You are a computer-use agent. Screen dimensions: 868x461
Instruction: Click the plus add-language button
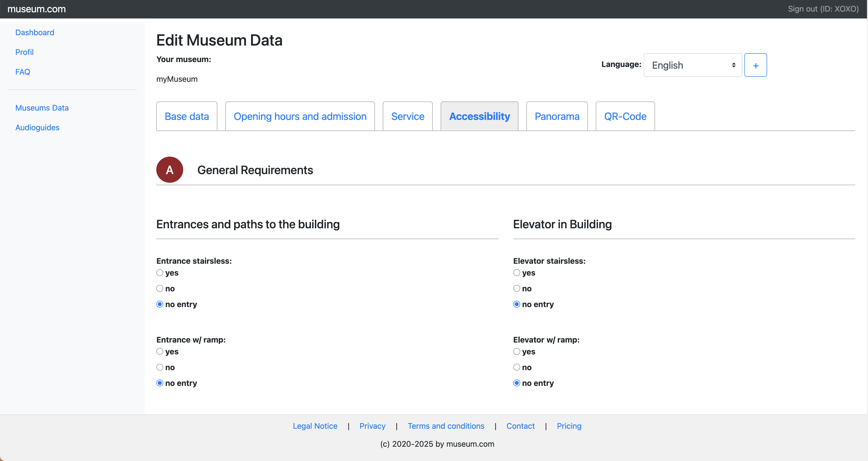755,65
